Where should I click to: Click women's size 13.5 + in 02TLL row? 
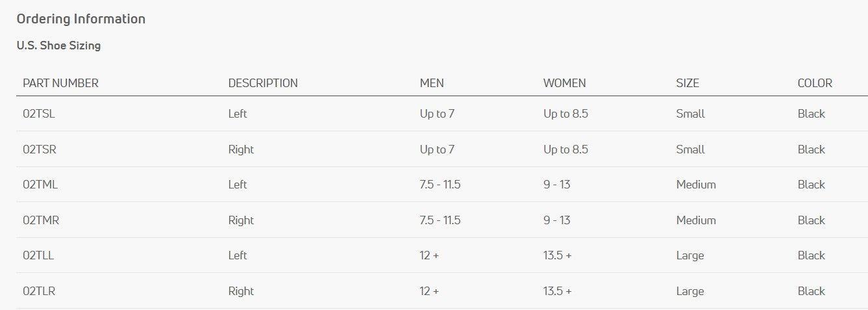[558, 255]
